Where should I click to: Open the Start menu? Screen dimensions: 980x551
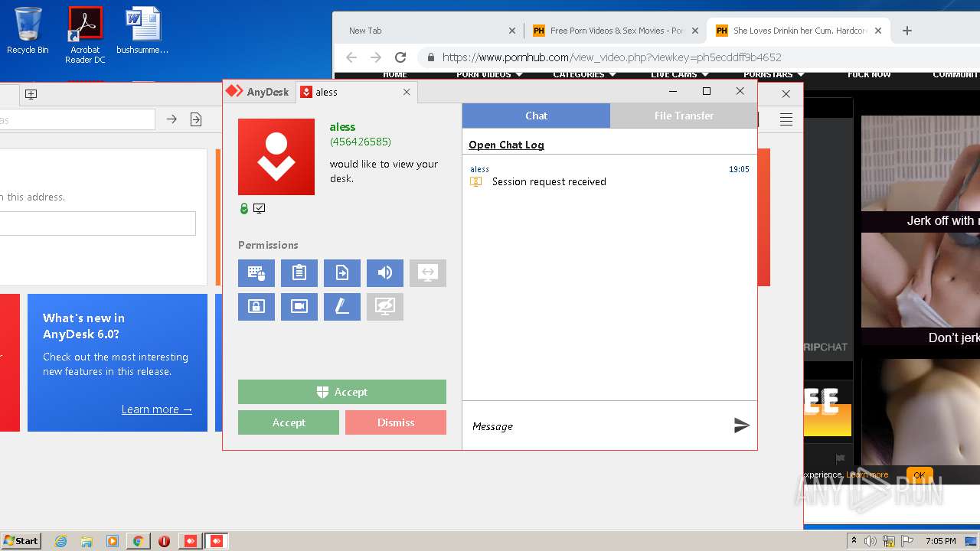[21, 540]
